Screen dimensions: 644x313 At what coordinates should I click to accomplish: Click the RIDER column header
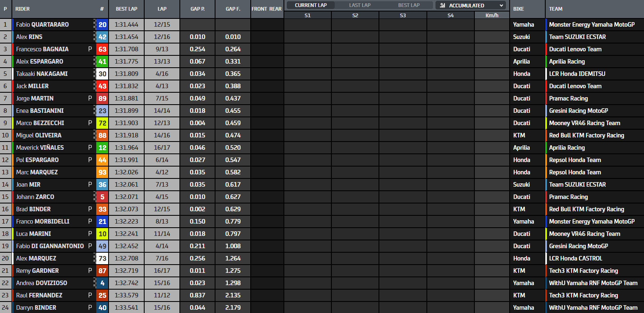(23, 9)
